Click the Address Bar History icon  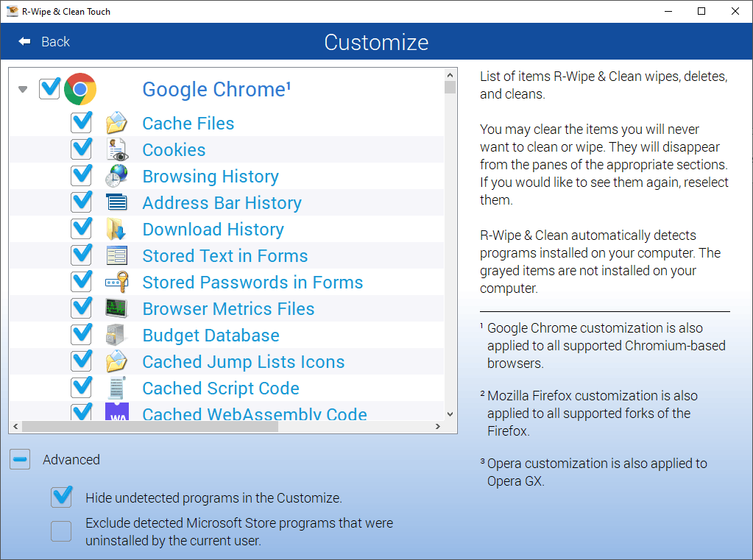(117, 202)
